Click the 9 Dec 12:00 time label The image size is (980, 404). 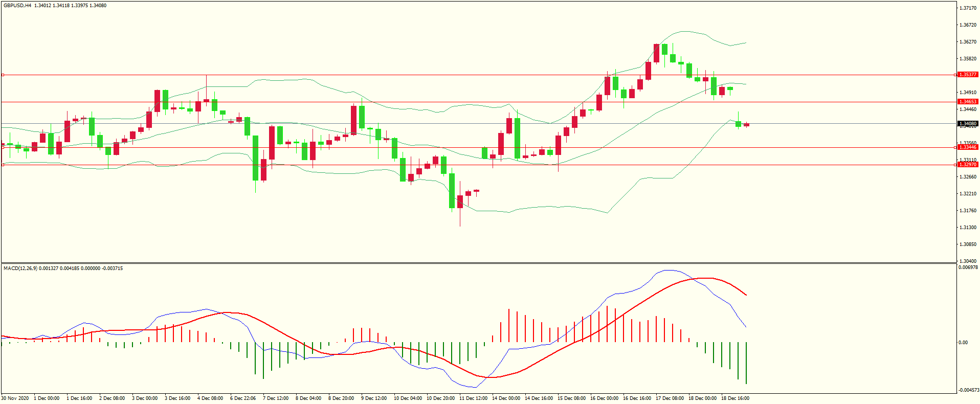click(374, 398)
